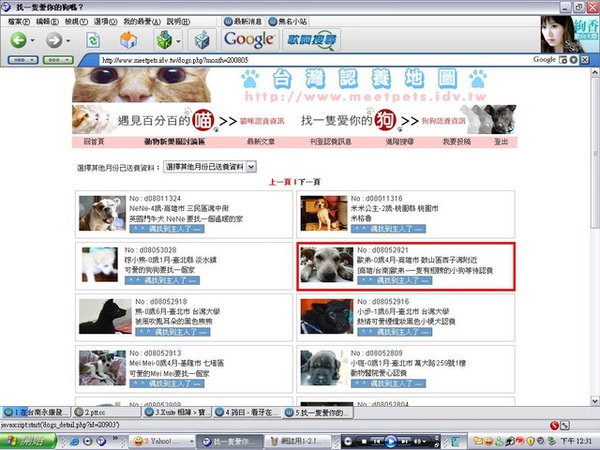Click 偶找到主人了 button under d08052916

click(x=395, y=332)
